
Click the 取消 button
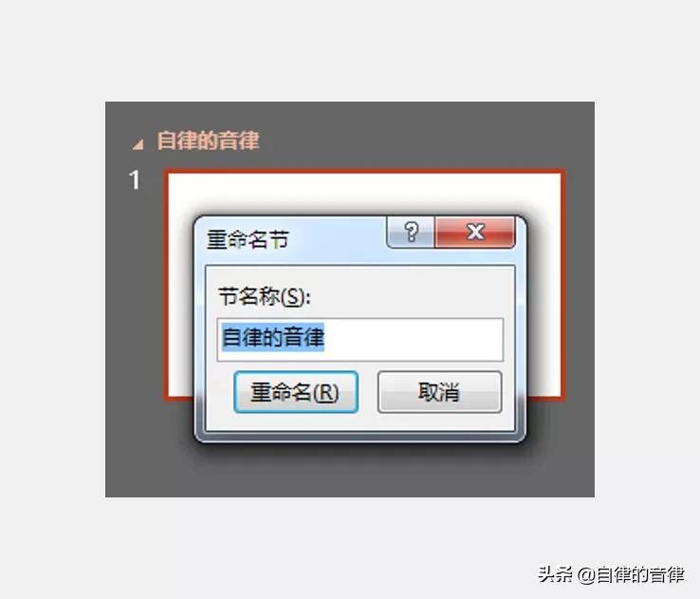tap(440, 392)
